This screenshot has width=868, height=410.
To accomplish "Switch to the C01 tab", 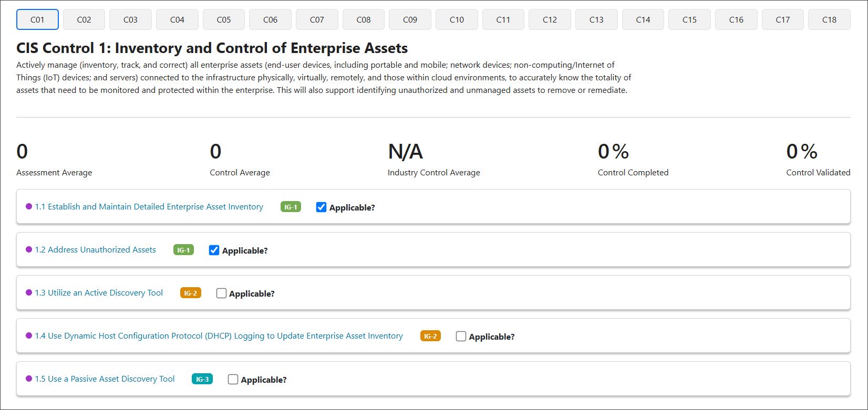I will 37,19.
